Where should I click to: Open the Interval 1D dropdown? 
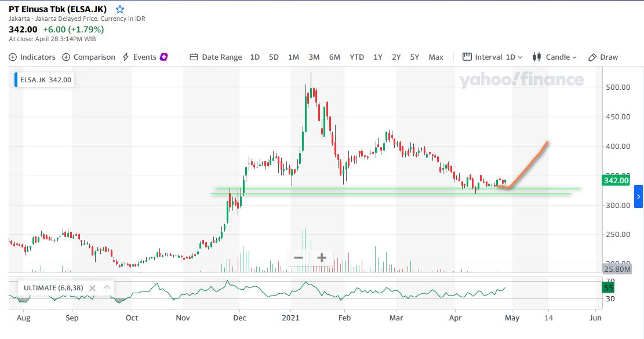492,57
